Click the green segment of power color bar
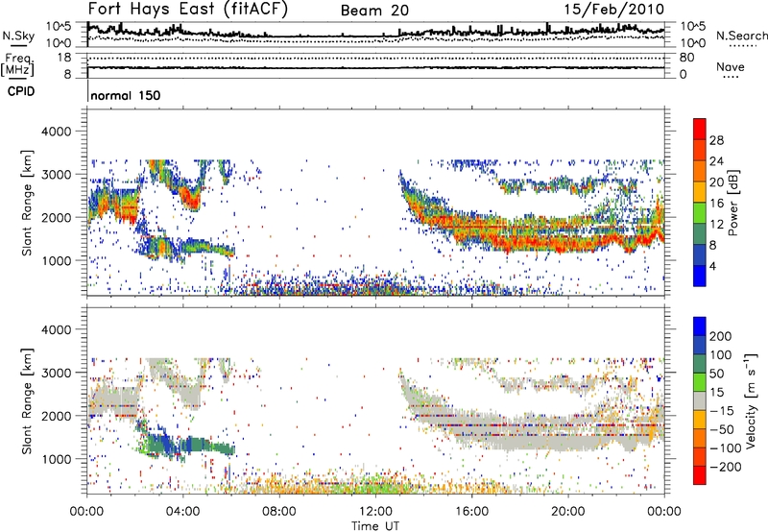 (x=700, y=212)
